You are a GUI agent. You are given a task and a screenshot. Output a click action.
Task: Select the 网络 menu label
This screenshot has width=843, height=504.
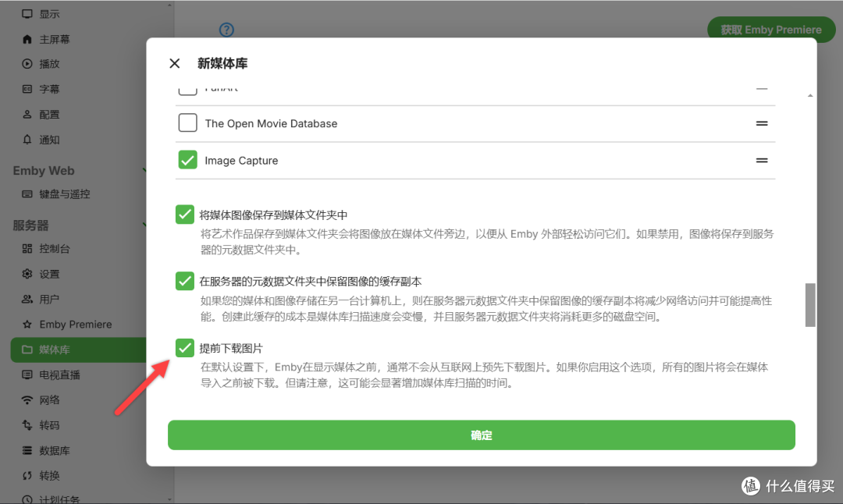tap(49, 400)
